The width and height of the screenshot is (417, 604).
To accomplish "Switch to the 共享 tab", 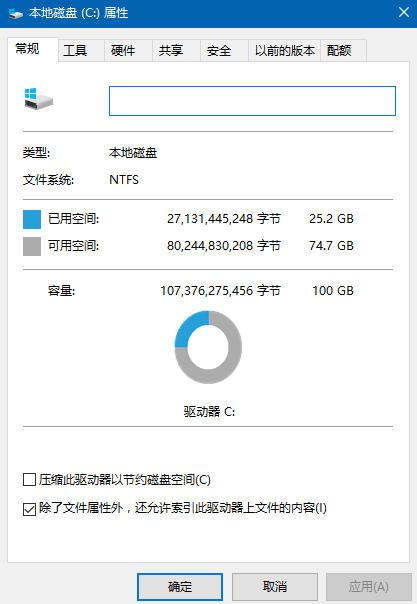I will click(x=176, y=50).
